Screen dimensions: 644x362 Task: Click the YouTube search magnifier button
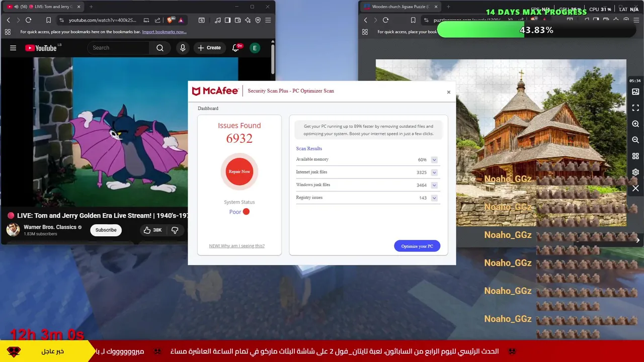pos(160,48)
